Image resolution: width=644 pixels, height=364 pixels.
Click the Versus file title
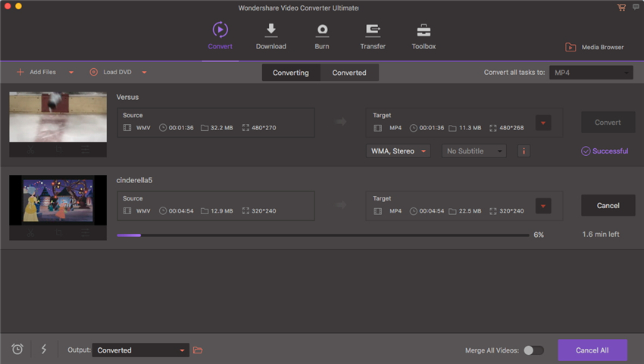click(x=127, y=98)
